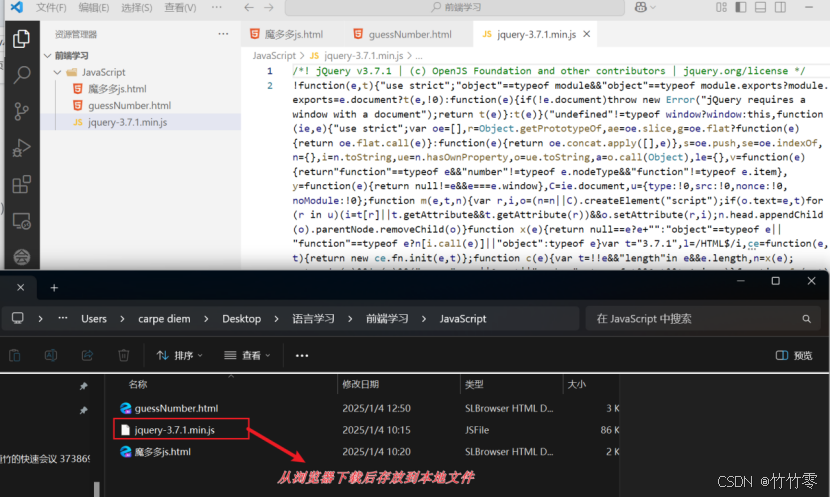Expand the chevron after Users
Image resolution: width=830 pixels, height=498 pixels.
pyautogui.click(x=122, y=319)
